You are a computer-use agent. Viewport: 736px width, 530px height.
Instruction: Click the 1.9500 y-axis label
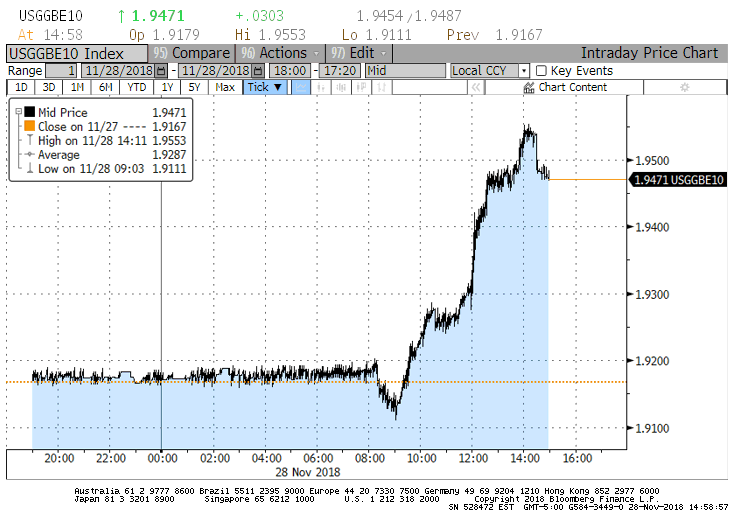point(652,161)
